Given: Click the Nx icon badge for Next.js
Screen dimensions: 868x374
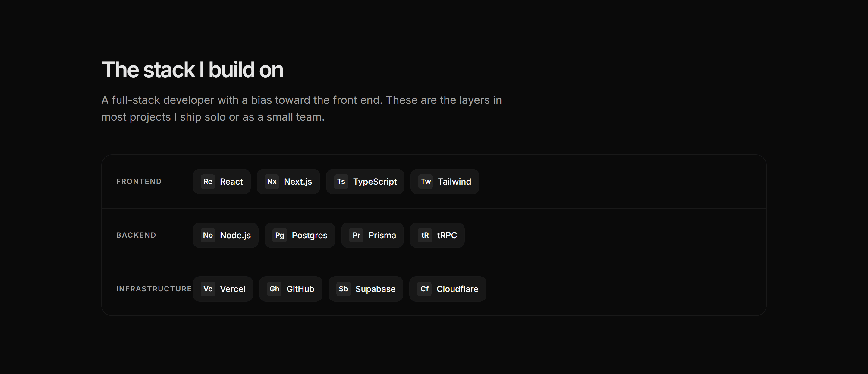Looking at the screenshot, I should click(272, 182).
